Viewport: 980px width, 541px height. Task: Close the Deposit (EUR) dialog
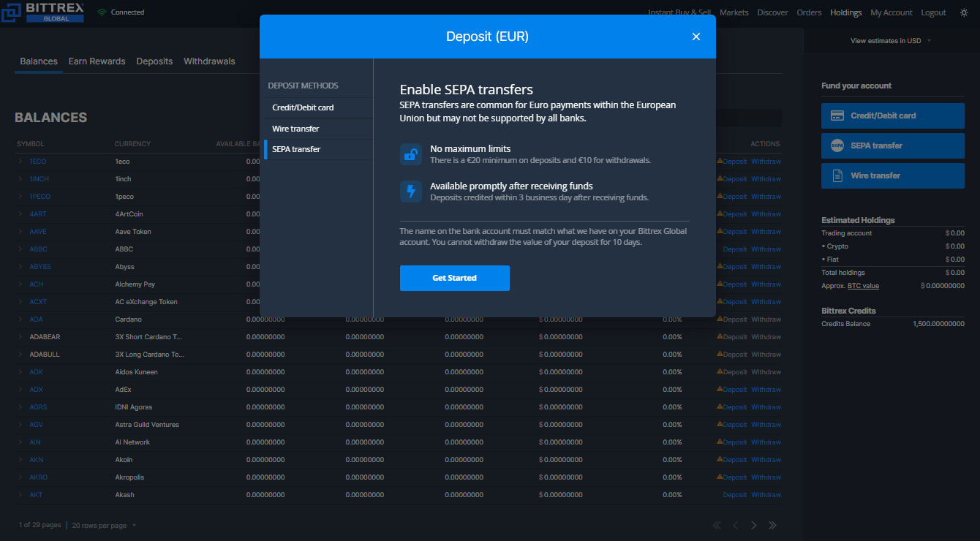696,37
